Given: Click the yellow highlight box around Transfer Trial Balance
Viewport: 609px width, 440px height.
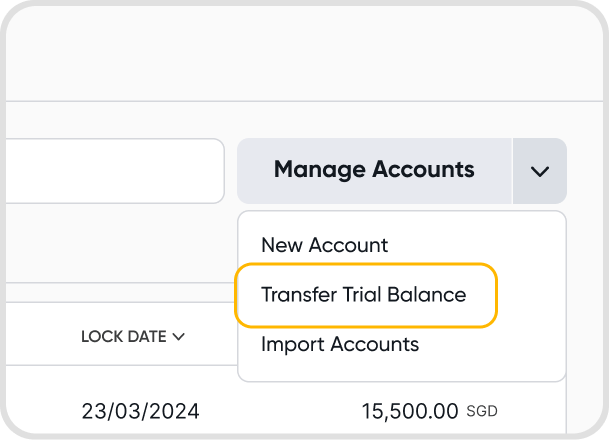Looking at the screenshot, I should click(x=480, y=295).
